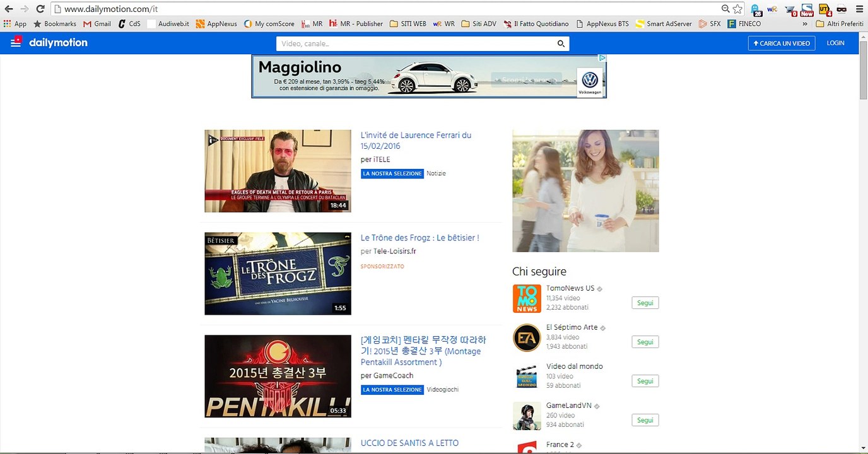Open the MR bookmark
This screenshot has width=868, height=454.
pyautogui.click(x=312, y=24)
